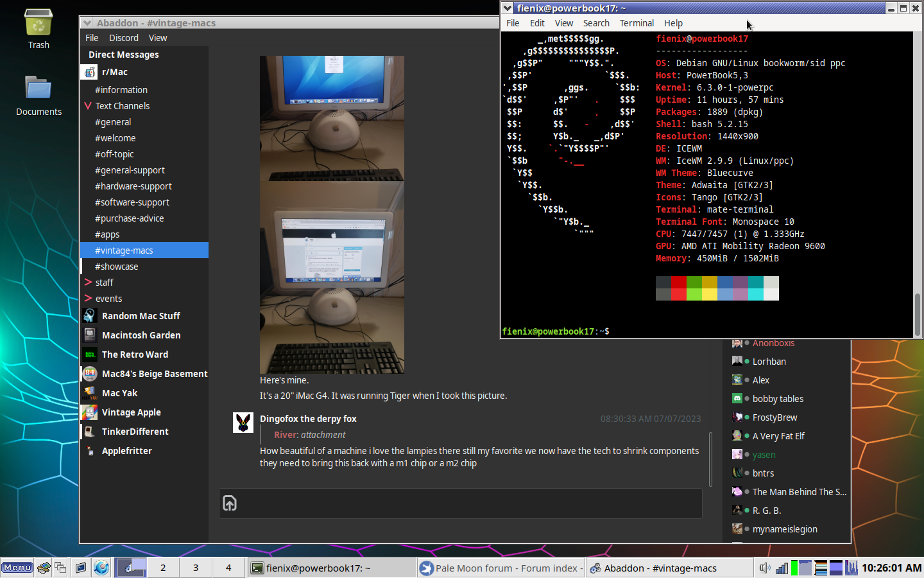Focus the Abaddon taskbar window button
Image resolution: width=924 pixels, height=578 pixels.
pyautogui.click(x=670, y=568)
